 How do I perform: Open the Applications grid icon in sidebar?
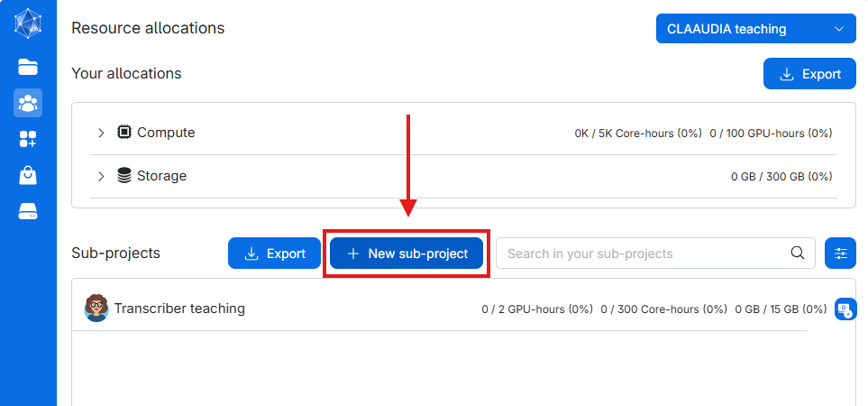click(x=28, y=139)
